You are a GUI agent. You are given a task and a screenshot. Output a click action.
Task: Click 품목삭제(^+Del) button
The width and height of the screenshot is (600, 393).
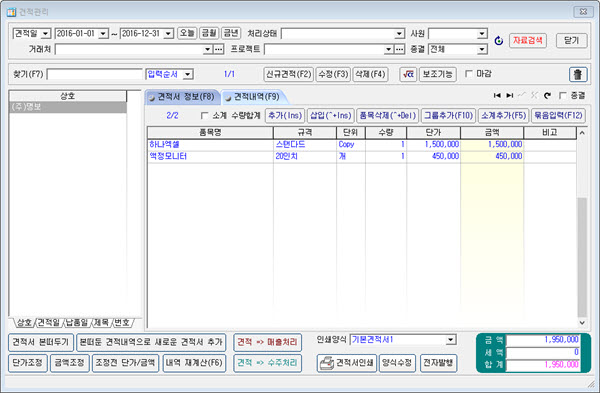tap(387, 116)
